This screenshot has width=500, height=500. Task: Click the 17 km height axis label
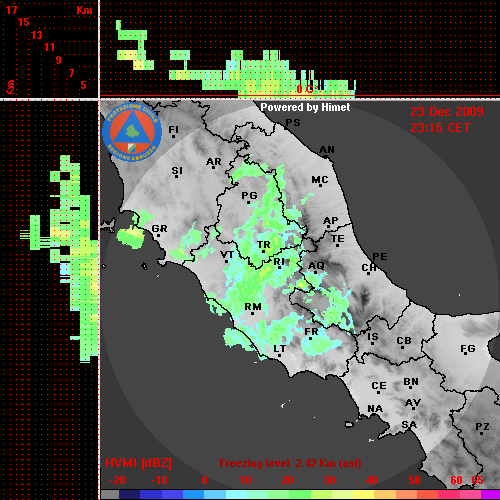click(11, 10)
